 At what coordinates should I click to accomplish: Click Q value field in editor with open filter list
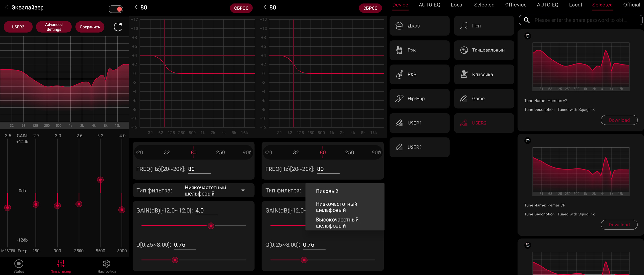314,245
